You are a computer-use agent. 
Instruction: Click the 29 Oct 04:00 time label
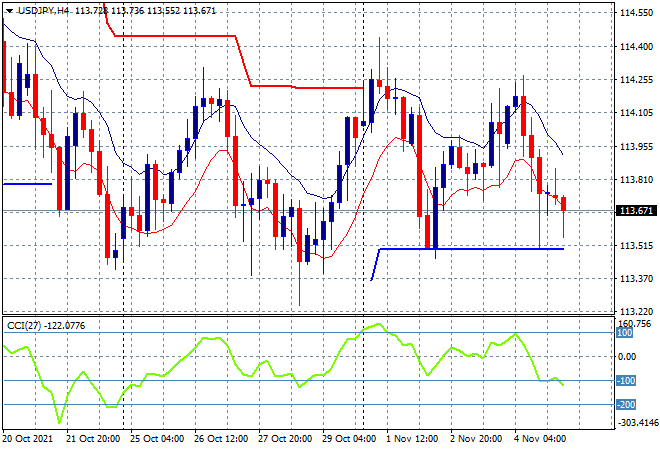tap(349, 439)
